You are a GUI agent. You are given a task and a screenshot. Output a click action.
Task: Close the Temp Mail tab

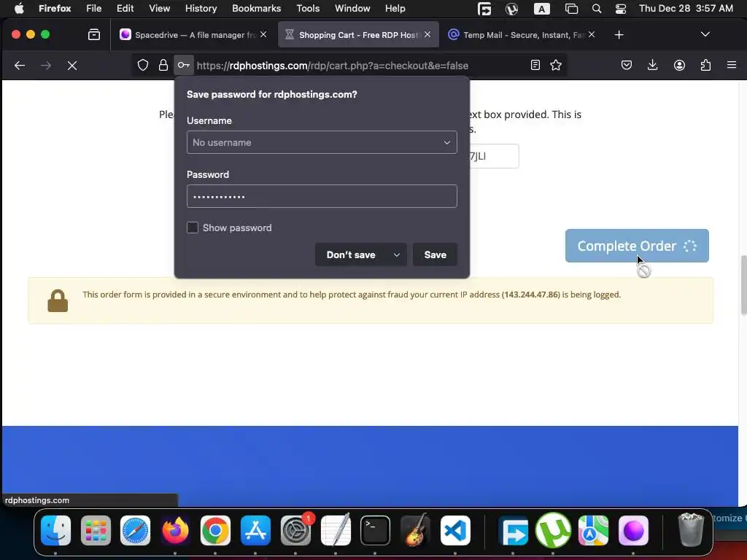(x=591, y=34)
